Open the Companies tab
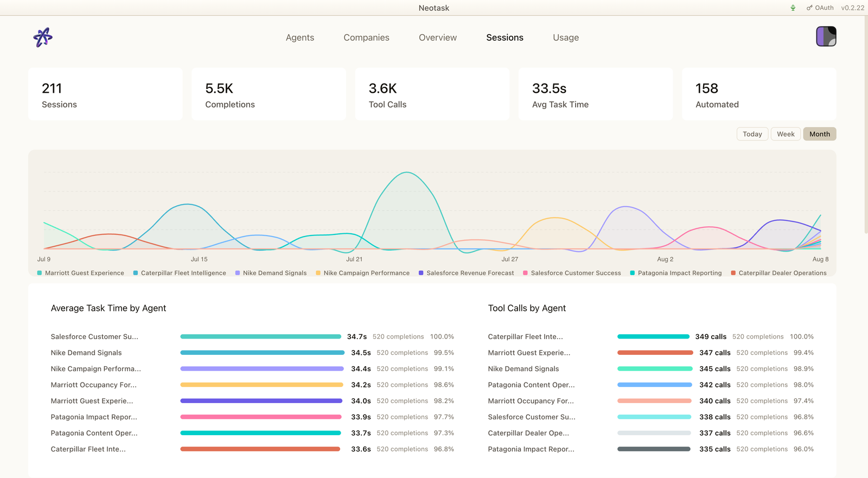The width and height of the screenshot is (868, 478). click(x=366, y=37)
